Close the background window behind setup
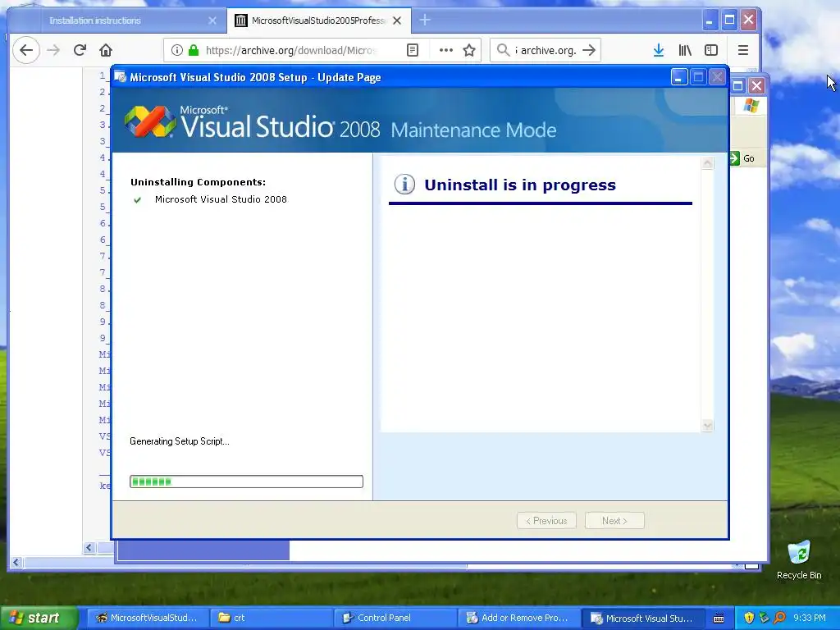Screen dimensions: 840x630 (756, 85)
